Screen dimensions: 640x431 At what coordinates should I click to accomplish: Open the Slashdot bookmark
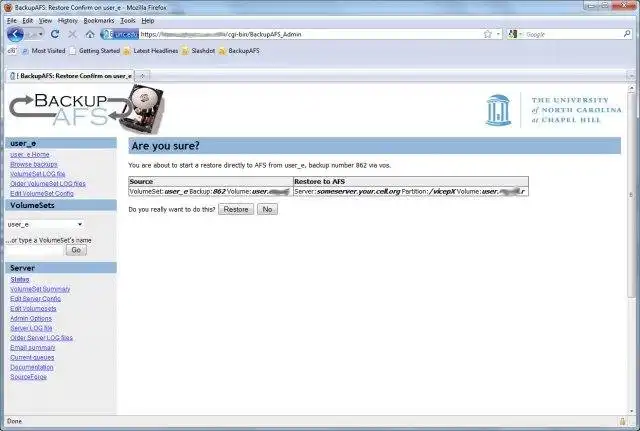(x=198, y=51)
